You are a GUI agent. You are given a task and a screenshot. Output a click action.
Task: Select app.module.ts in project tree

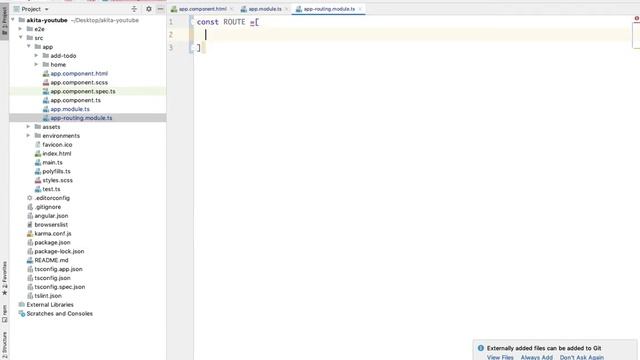pyautogui.click(x=70, y=109)
